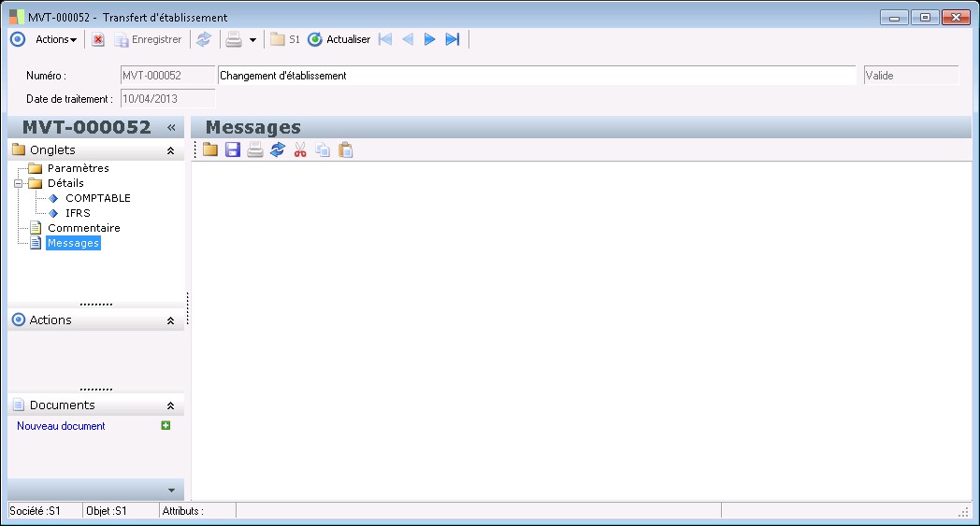980x526 pixels.
Task: Go to the last record
Action: pyautogui.click(x=453, y=39)
